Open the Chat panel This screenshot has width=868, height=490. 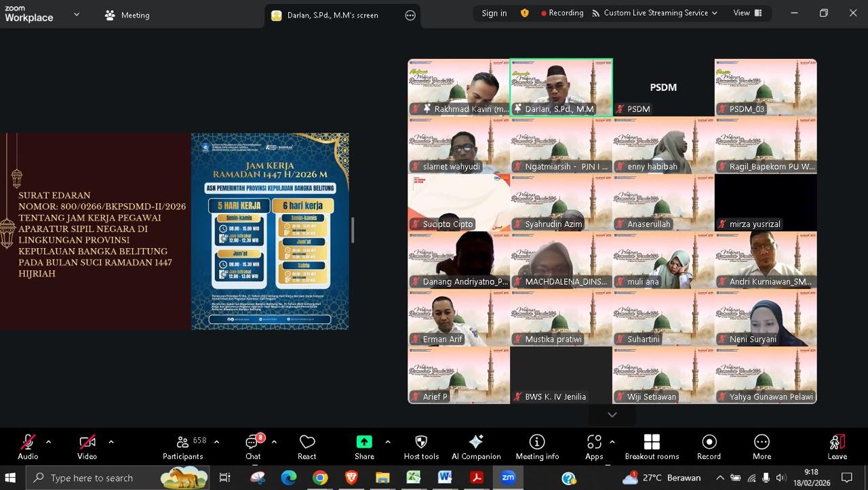point(253,447)
